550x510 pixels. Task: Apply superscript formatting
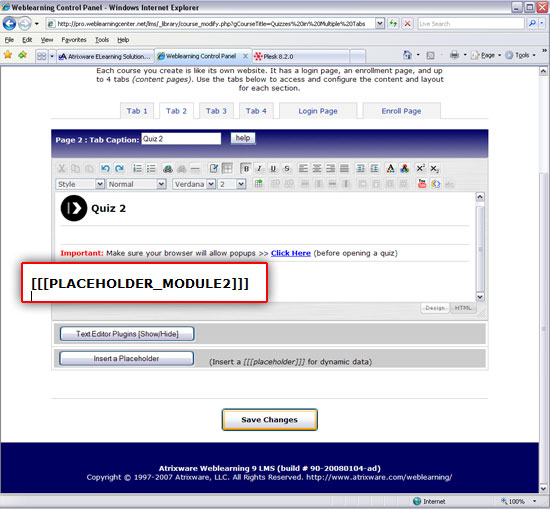(x=420, y=169)
